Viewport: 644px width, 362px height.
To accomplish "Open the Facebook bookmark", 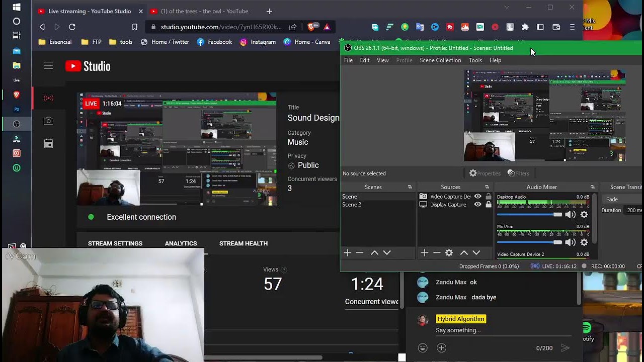I will click(x=214, y=42).
